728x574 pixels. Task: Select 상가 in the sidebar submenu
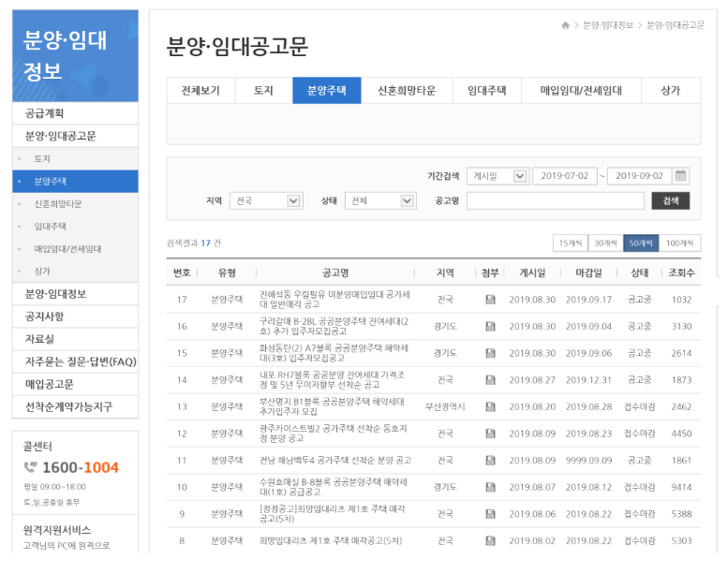tap(75, 271)
